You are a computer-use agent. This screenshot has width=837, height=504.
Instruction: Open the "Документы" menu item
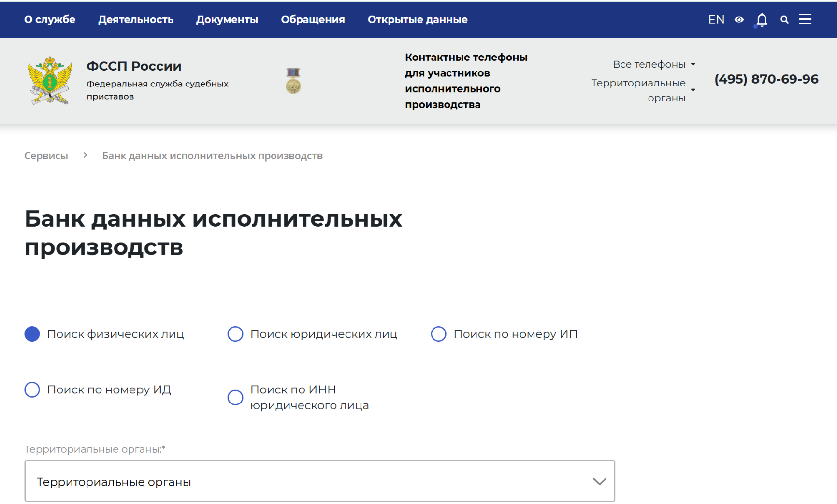point(227,20)
